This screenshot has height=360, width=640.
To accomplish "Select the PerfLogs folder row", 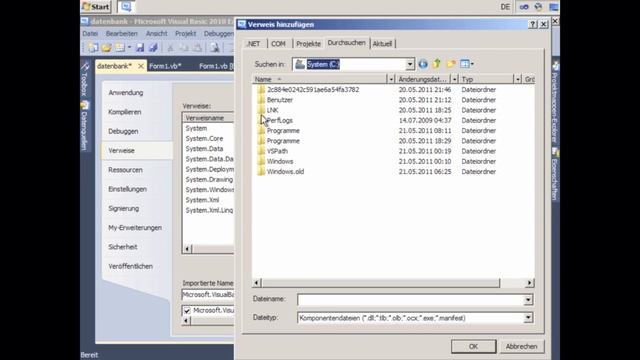I will [280, 120].
